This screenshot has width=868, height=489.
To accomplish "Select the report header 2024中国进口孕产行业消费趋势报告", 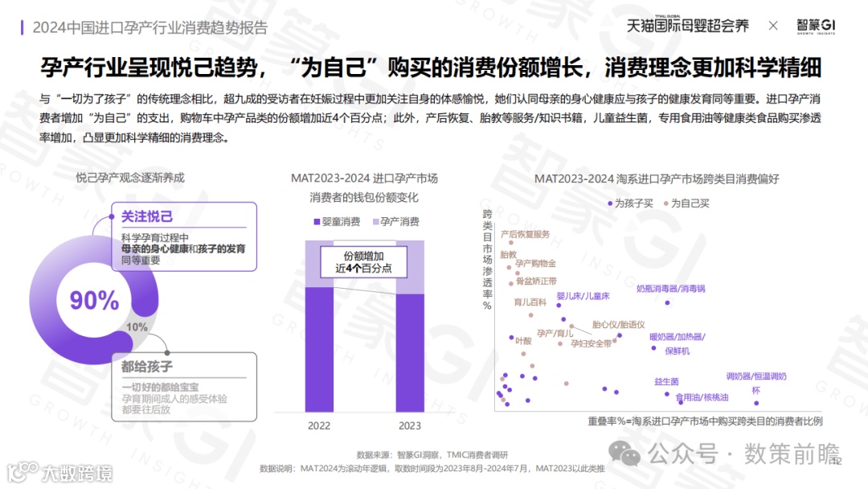I will [150, 27].
